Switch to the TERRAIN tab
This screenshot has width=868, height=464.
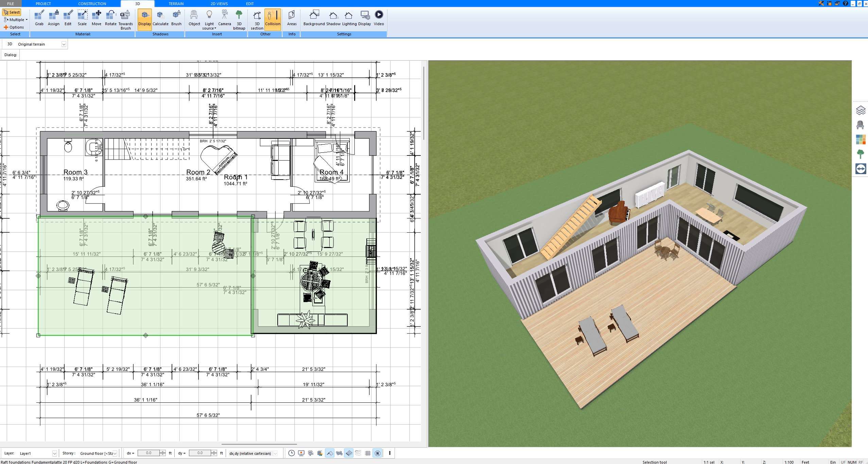point(176,3)
